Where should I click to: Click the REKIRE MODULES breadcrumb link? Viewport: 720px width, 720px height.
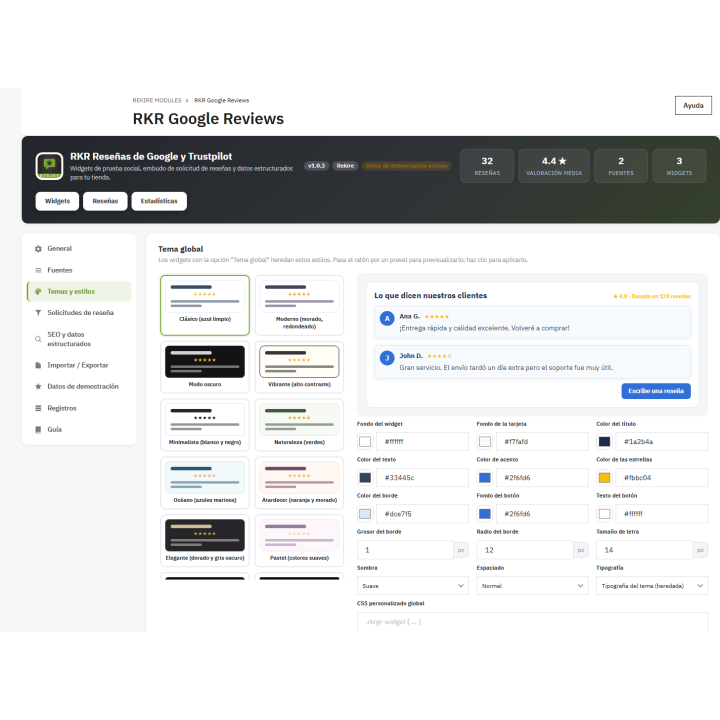click(157, 100)
